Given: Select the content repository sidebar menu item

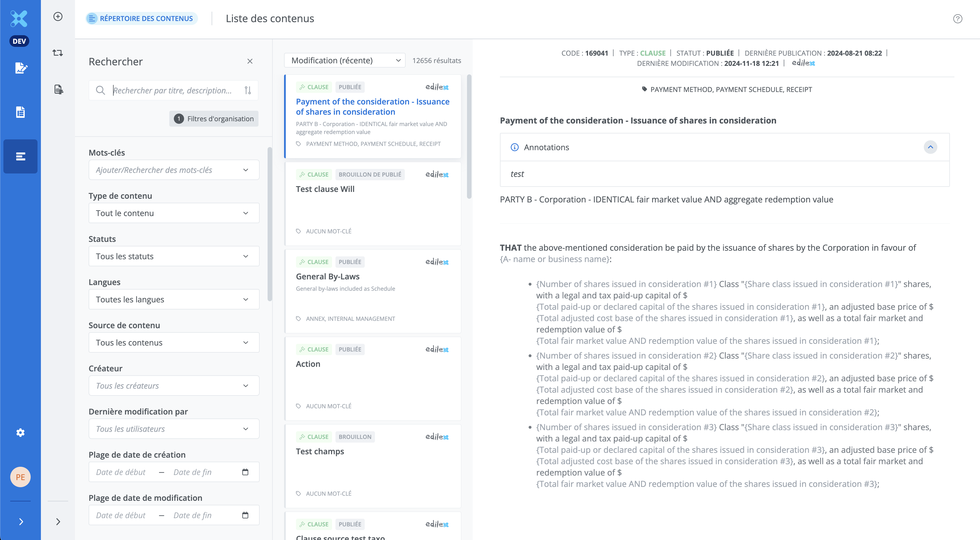Looking at the screenshot, I should click(20, 156).
